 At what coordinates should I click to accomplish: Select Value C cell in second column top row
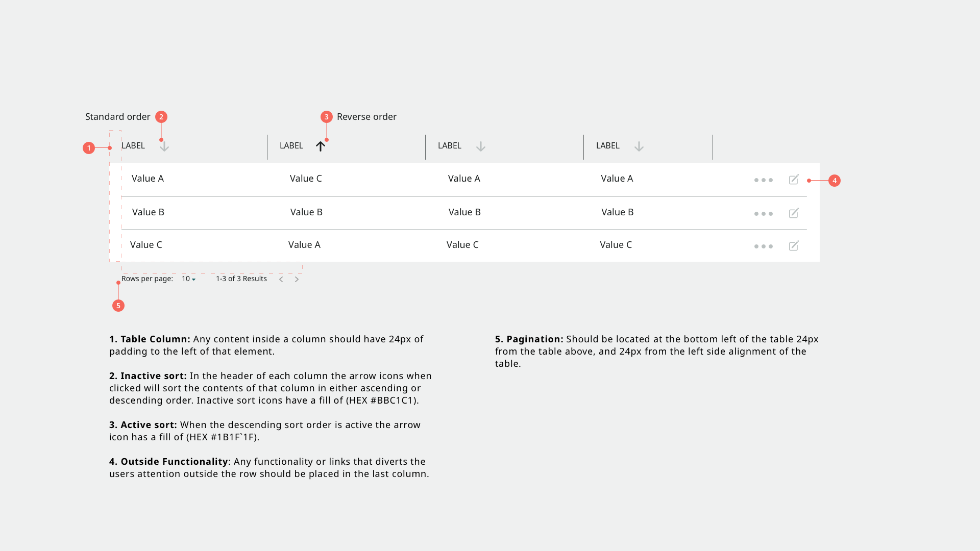point(306,179)
